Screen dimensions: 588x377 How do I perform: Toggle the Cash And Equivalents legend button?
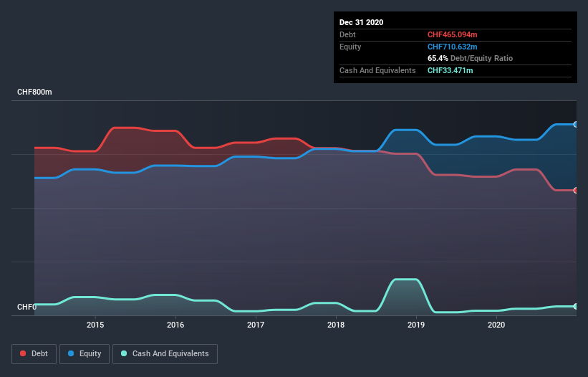pos(165,354)
